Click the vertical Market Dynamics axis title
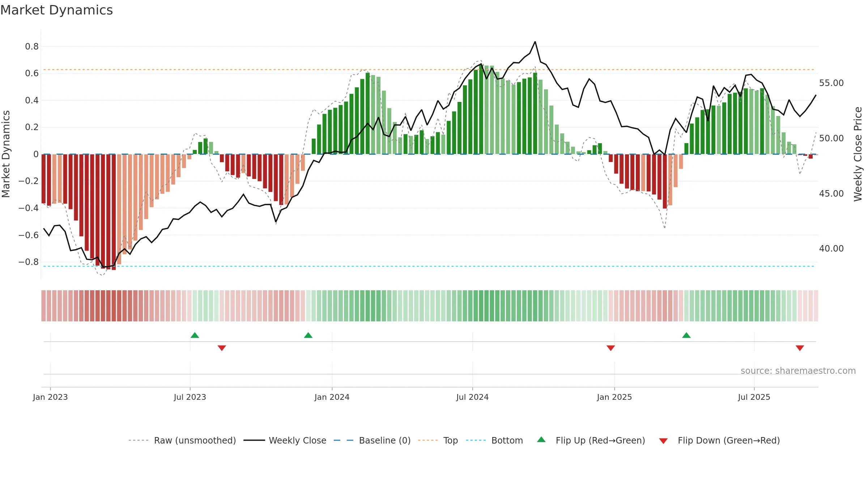Viewport: 868px width, 488px height. click(x=6, y=154)
